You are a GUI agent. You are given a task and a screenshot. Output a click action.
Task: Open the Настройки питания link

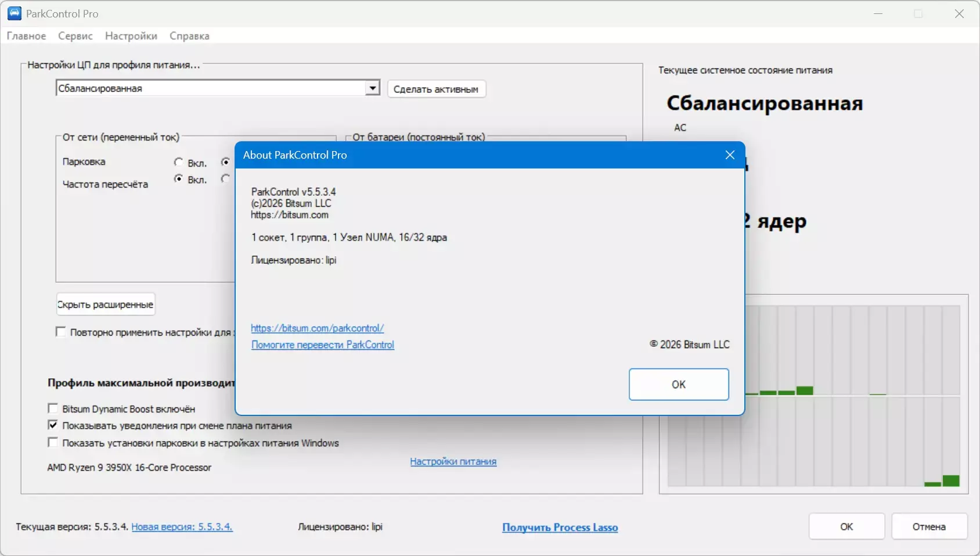(453, 461)
